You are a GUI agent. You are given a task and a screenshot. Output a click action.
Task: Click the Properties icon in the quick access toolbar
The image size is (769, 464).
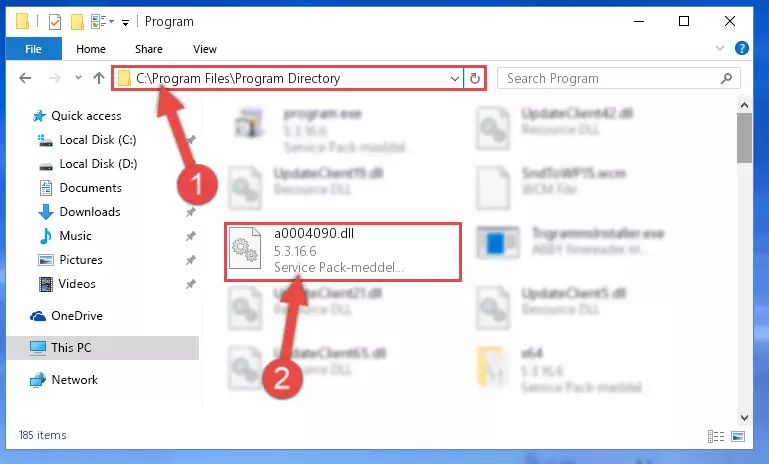[54, 22]
